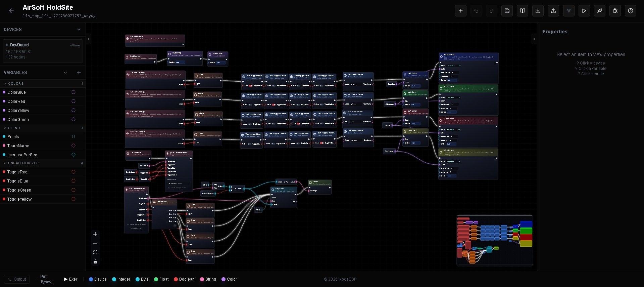Viewport: 644px width, 287px height.
Task: Select the Print node on canvas
Action: (x=320, y=187)
